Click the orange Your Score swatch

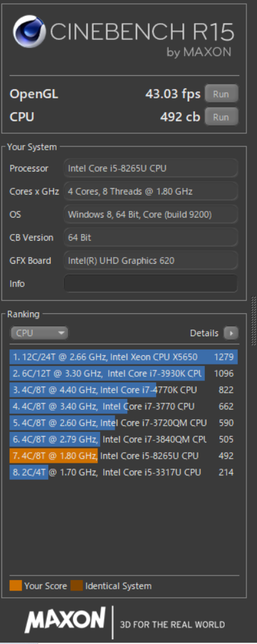[16, 586]
